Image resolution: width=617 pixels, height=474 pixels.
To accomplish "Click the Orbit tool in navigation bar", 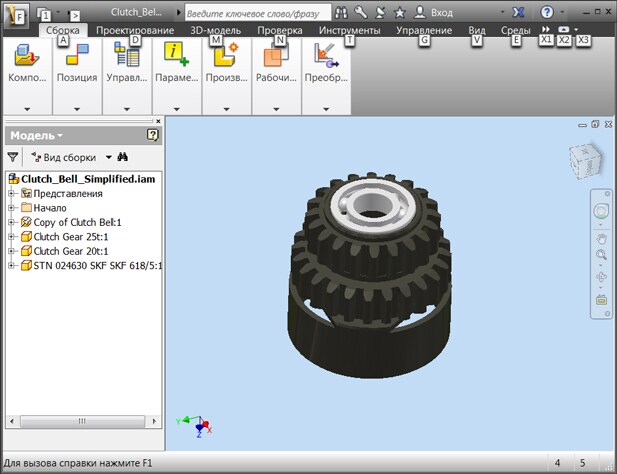I will click(x=601, y=277).
